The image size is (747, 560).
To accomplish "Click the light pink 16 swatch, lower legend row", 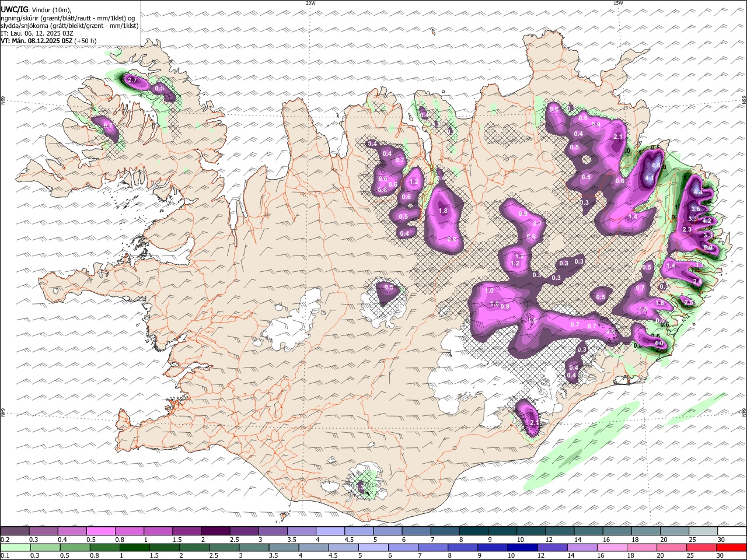I will (612, 547).
